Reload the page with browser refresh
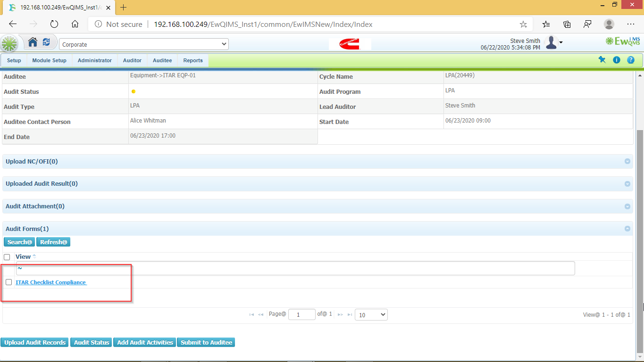Viewport: 644px width, 362px height. click(x=54, y=24)
